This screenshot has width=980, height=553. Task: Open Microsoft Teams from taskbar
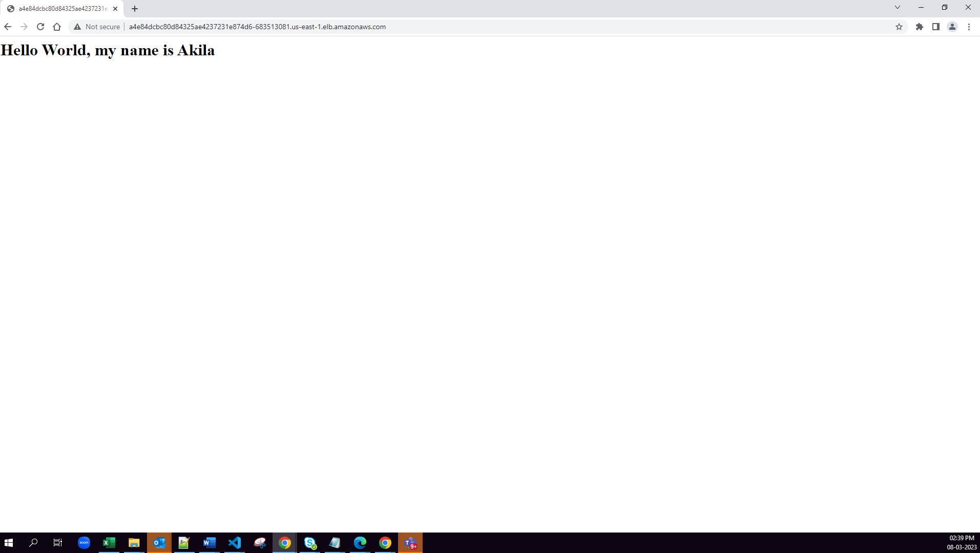(410, 543)
